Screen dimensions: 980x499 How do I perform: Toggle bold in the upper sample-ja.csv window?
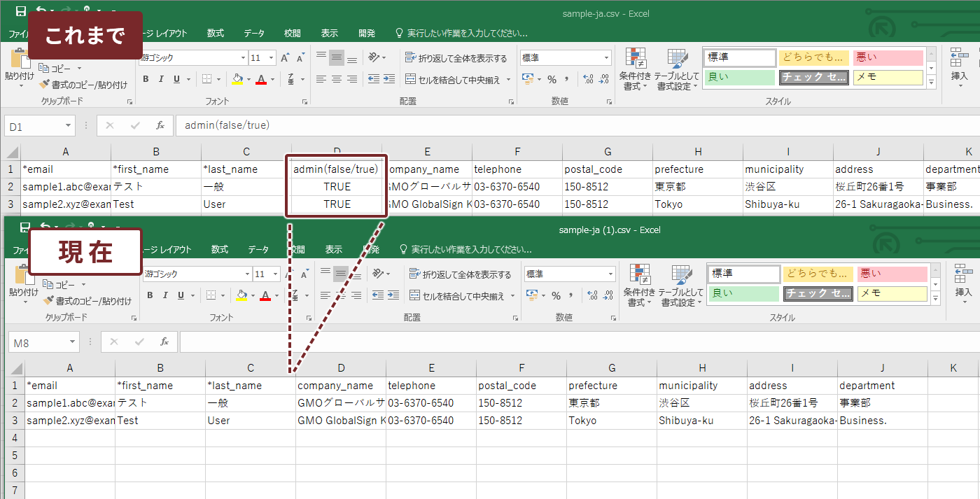(146, 79)
